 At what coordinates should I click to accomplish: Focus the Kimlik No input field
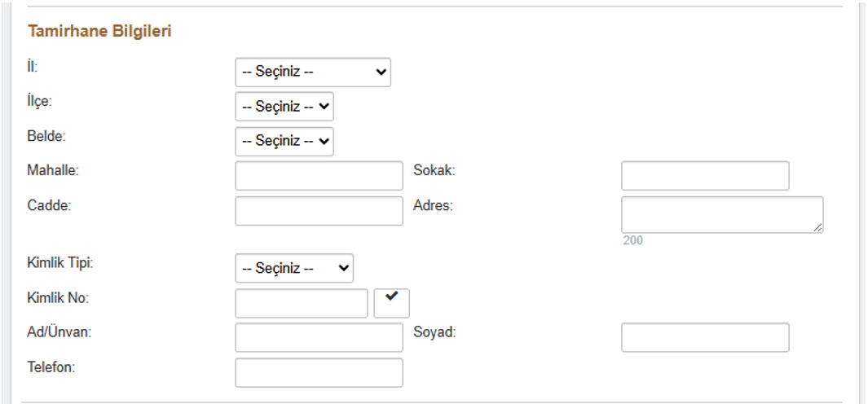coord(302,303)
